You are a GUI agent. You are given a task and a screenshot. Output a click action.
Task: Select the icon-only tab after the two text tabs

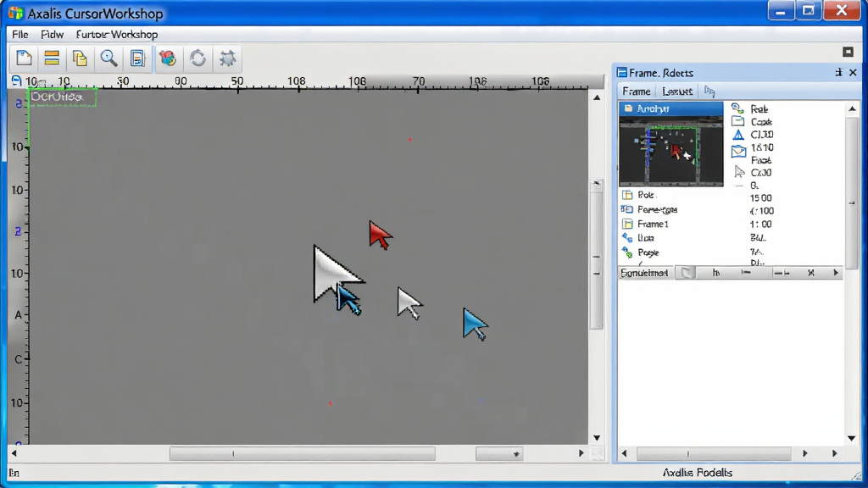(x=709, y=91)
